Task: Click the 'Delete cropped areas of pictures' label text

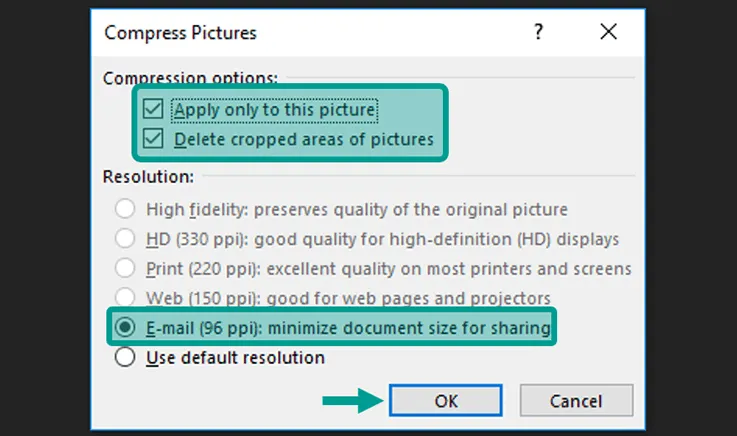Action: (x=304, y=140)
